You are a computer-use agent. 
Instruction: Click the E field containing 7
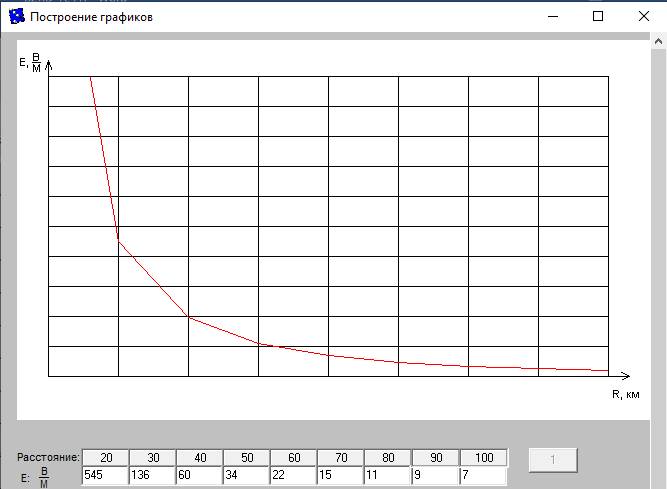483,475
